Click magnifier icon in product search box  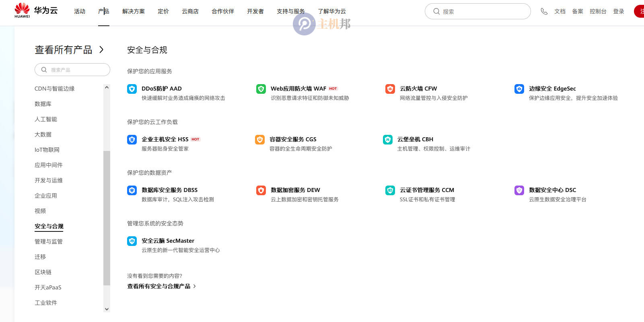tap(44, 70)
